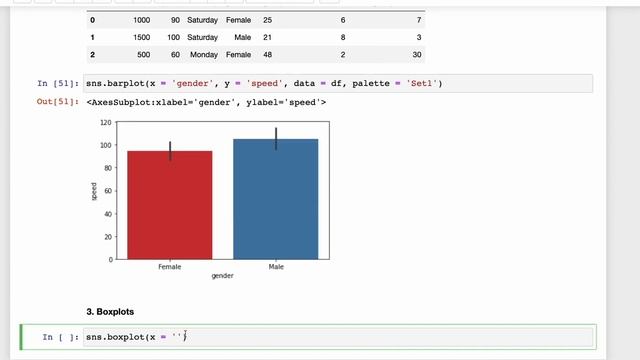This screenshot has height=360, width=640.
Task: Click the 'Male' tick label under chart
Action: coord(276,267)
